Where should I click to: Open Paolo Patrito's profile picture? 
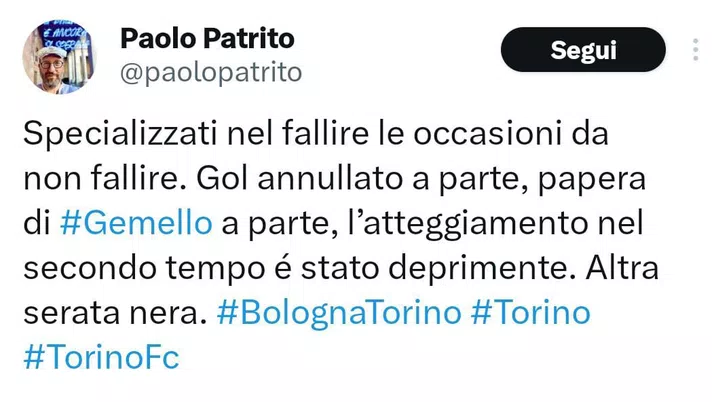(58, 56)
